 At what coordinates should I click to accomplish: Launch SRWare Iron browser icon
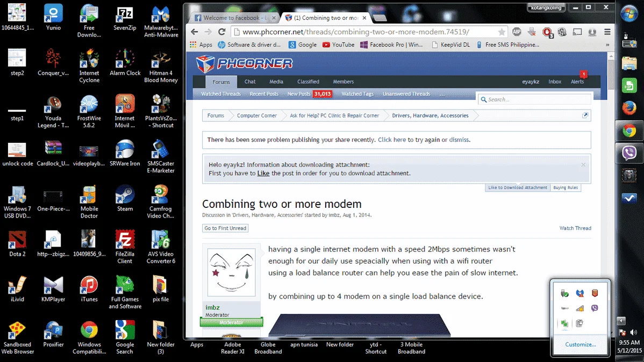coord(125,153)
